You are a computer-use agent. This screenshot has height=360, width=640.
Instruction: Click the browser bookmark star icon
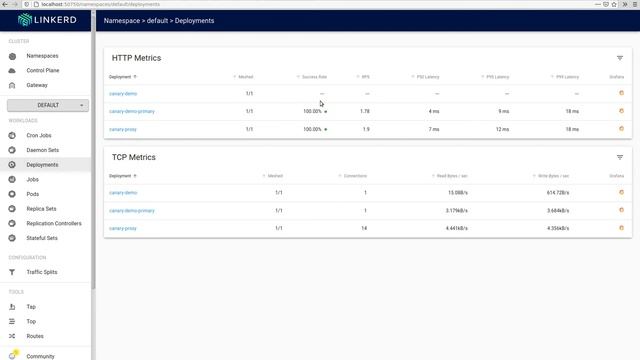pos(614,4)
